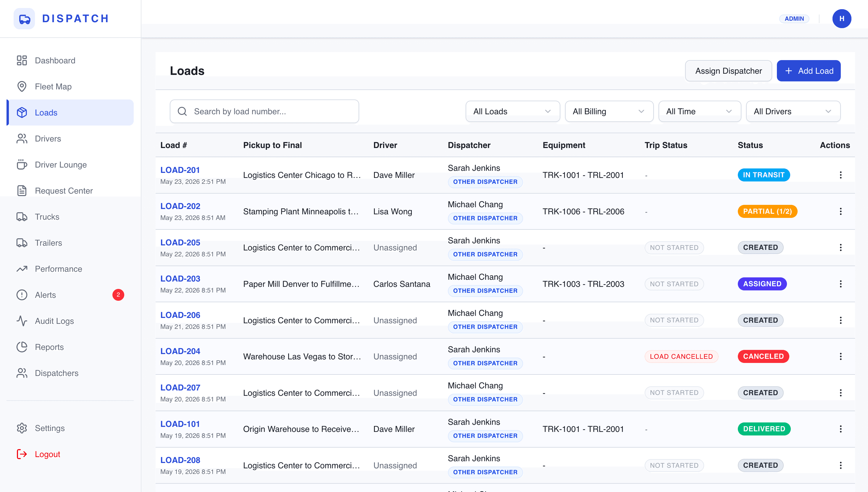
Task: Click the magnifier icon in search box
Action: click(x=182, y=111)
